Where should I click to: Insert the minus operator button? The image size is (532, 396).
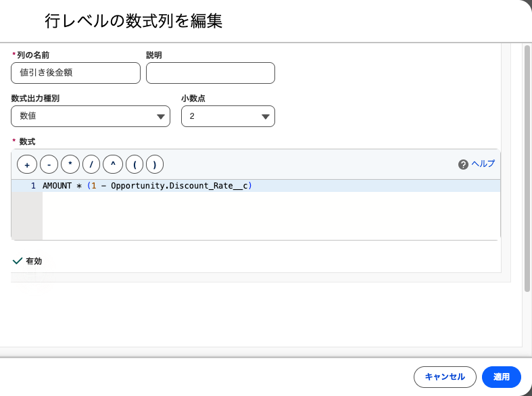[49, 165]
